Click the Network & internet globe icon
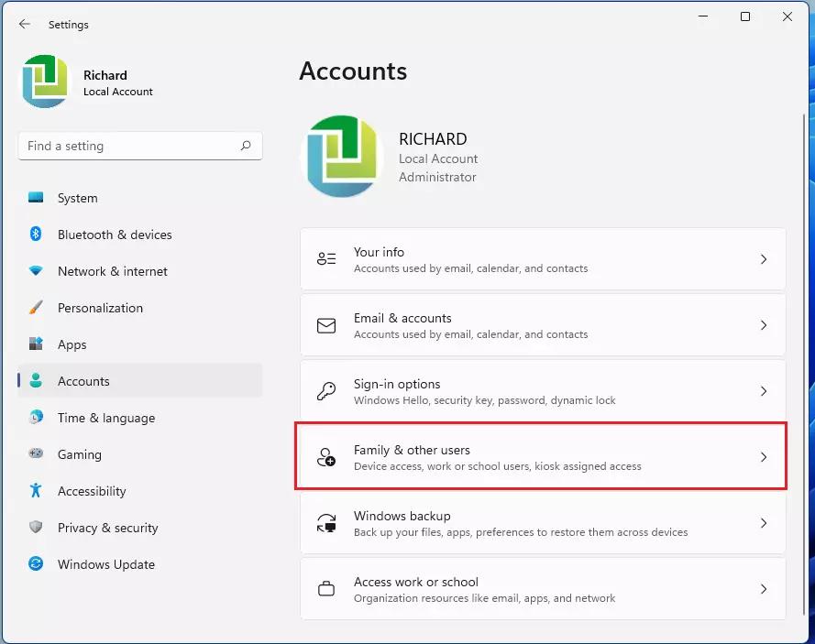Screen dimensions: 815x644 point(36,271)
